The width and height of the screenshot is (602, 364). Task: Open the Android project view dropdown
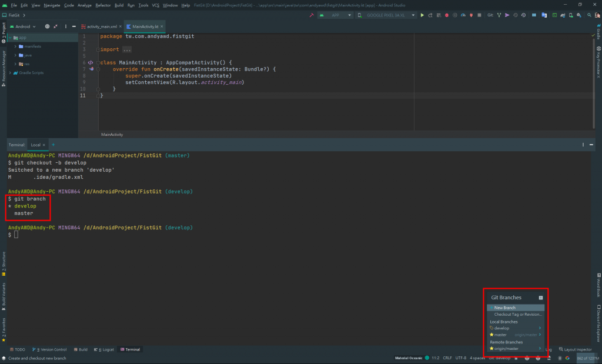click(x=23, y=26)
